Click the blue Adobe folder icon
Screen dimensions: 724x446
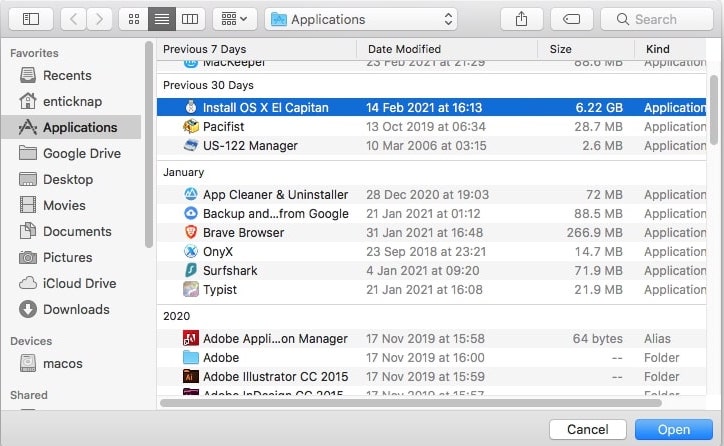[191, 357]
